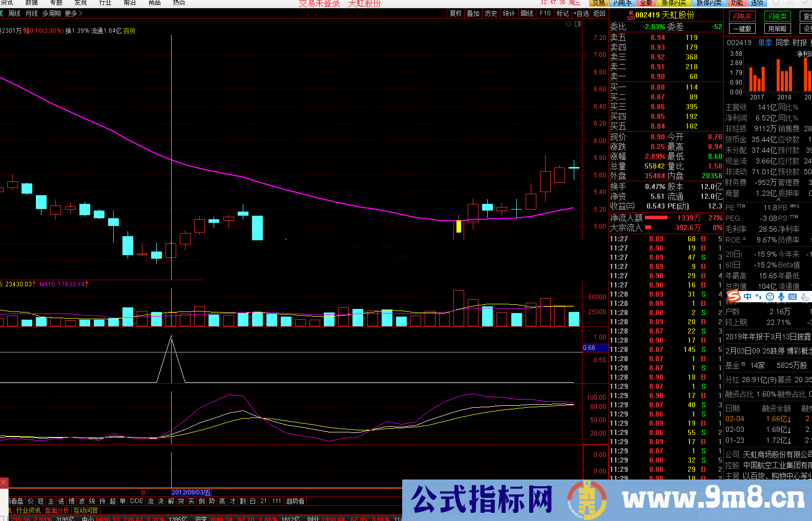Close the bottom-left panel with red X
Screen dimensions: 812x521
click(4, 483)
